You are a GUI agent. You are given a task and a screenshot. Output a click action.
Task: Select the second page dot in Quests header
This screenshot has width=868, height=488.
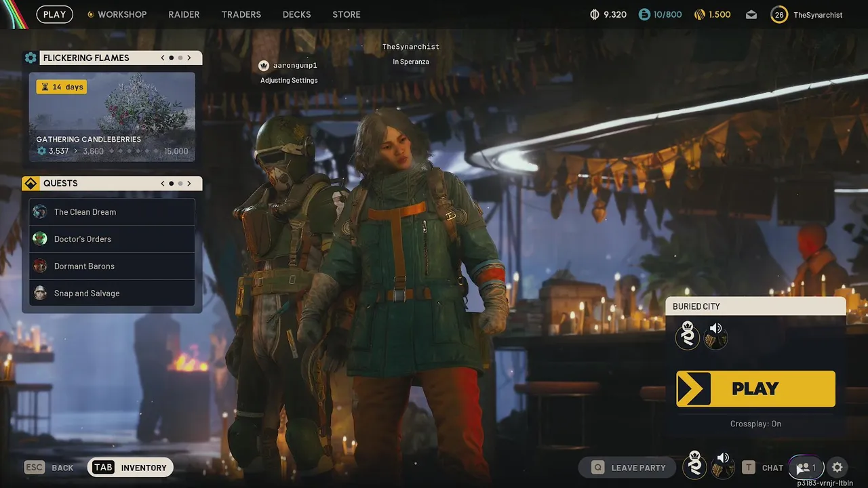point(180,183)
